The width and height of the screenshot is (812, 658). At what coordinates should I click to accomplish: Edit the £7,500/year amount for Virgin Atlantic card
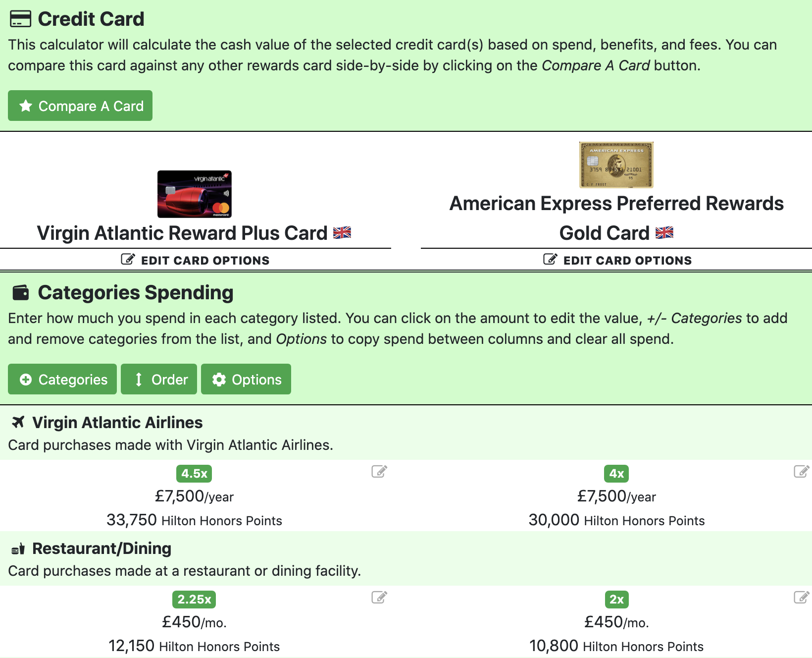[x=194, y=496]
